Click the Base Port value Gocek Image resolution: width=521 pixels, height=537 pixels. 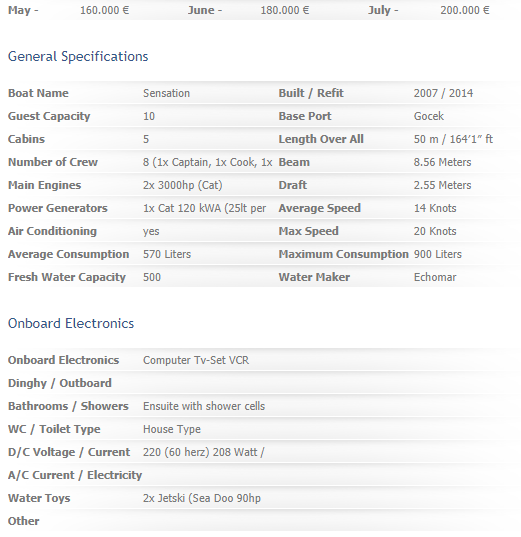click(429, 116)
